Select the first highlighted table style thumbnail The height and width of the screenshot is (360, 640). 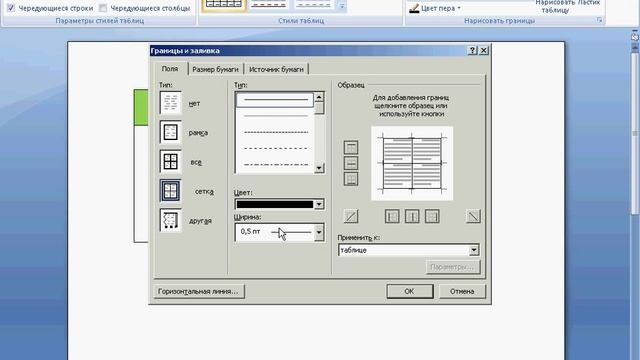[x=224, y=5]
